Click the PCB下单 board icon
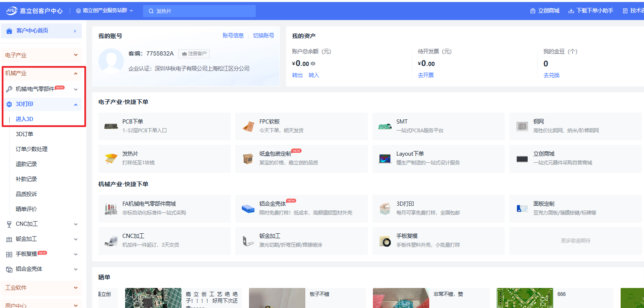 [x=111, y=126]
